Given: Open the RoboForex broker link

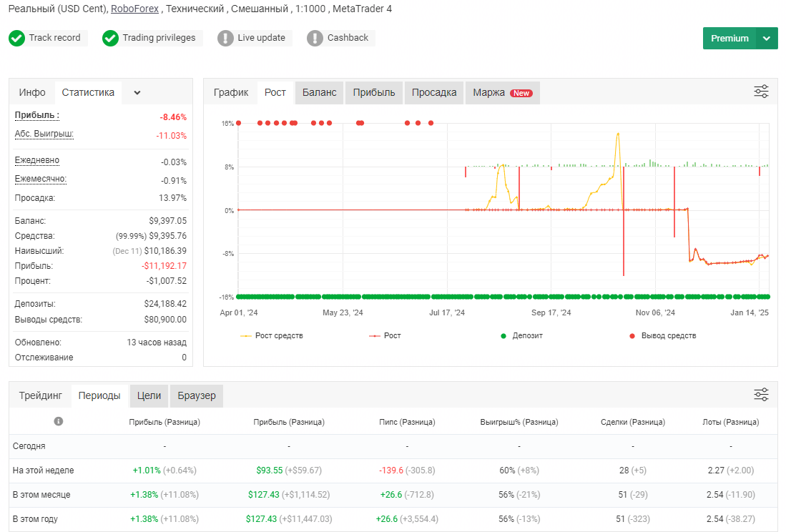Looking at the screenshot, I should 135,9.
